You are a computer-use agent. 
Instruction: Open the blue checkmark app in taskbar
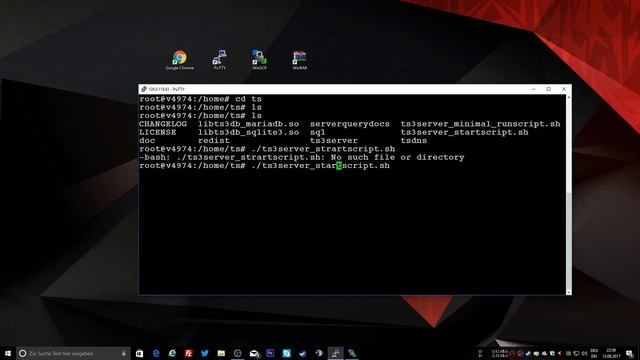[303, 353]
